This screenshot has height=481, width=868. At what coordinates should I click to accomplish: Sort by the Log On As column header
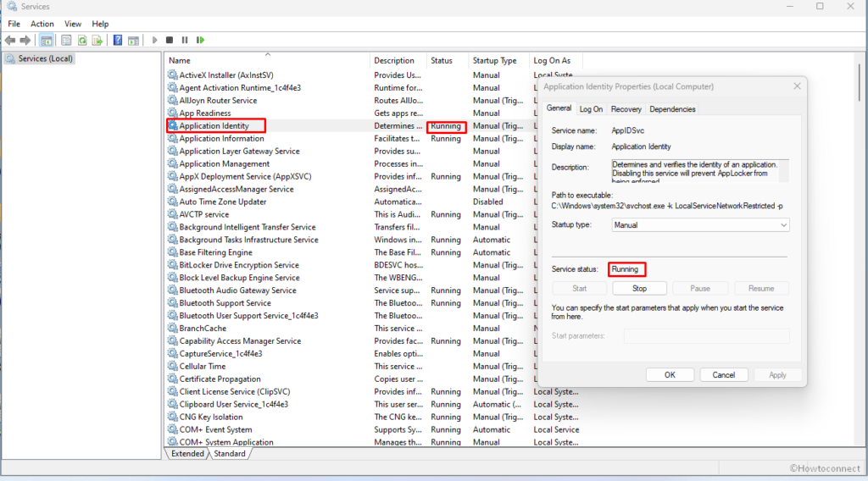pos(556,60)
